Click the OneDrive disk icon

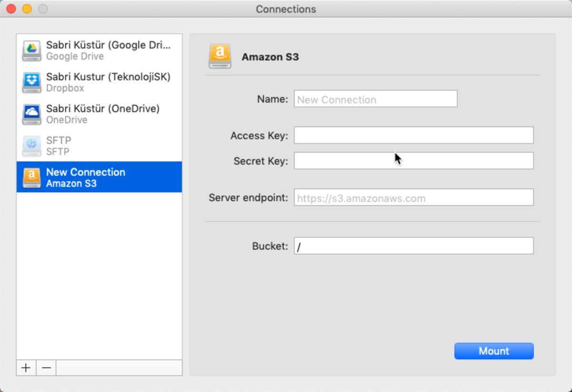[x=31, y=114]
